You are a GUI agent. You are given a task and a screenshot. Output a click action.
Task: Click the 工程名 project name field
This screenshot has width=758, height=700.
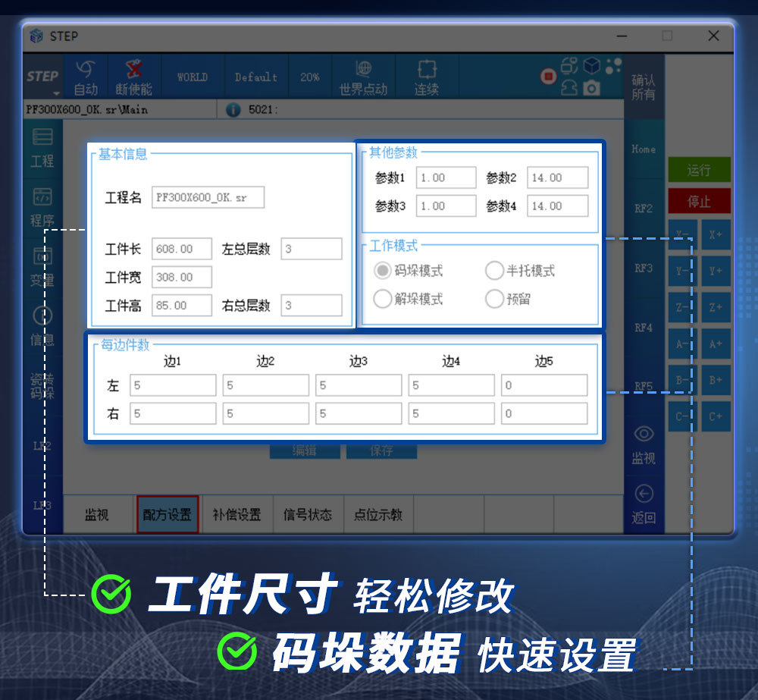(x=209, y=196)
